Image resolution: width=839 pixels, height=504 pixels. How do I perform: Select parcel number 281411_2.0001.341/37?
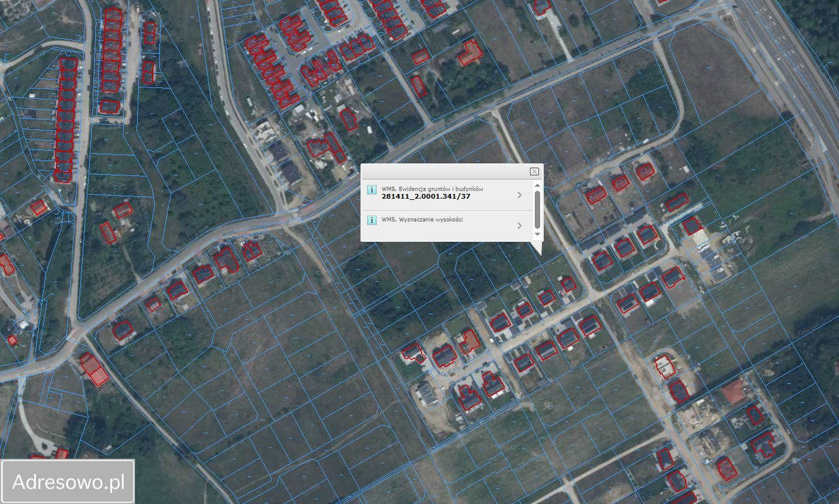(426, 196)
